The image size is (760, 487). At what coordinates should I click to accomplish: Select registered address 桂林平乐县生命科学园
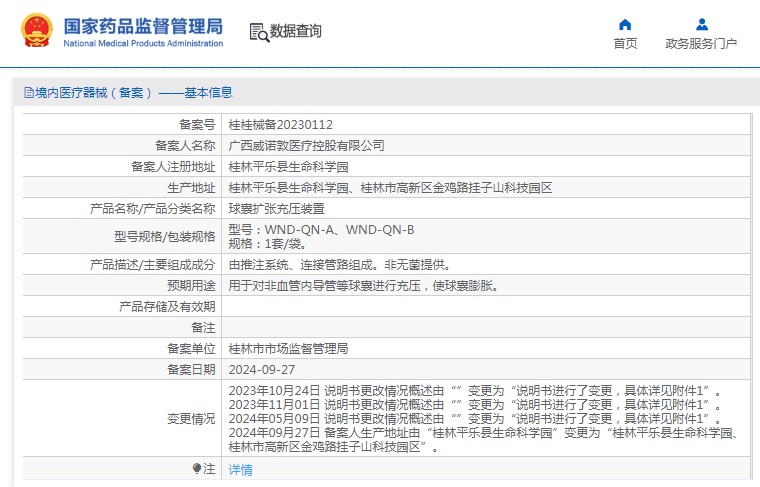[288, 167]
